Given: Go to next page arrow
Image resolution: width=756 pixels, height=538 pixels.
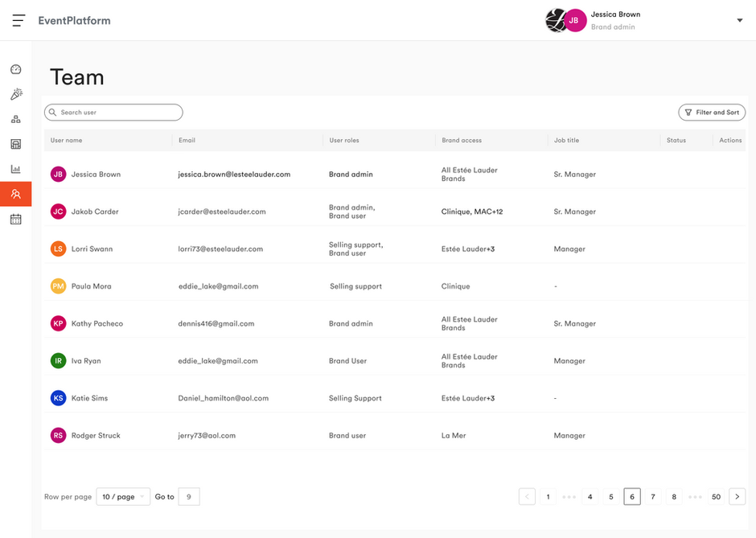Looking at the screenshot, I should tap(737, 497).
